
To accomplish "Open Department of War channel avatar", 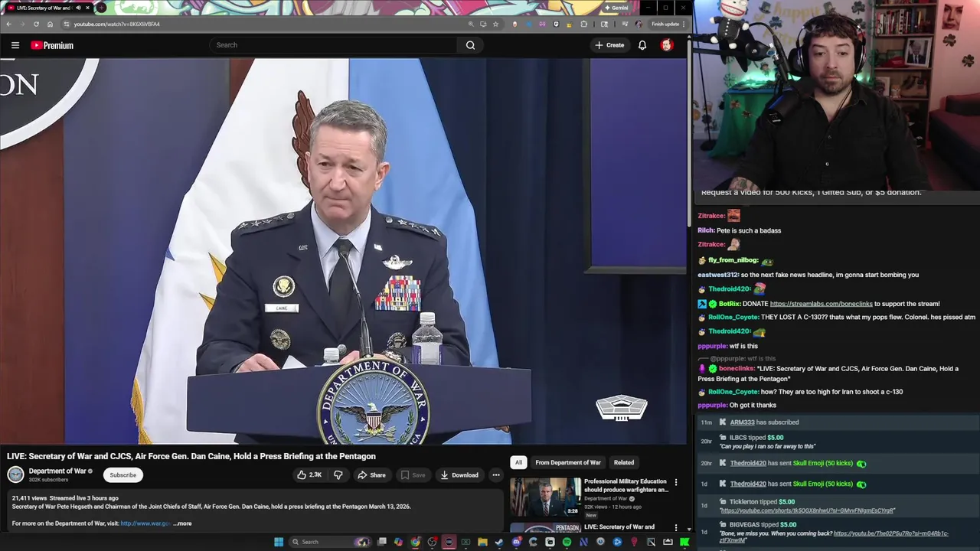I will coord(15,474).
